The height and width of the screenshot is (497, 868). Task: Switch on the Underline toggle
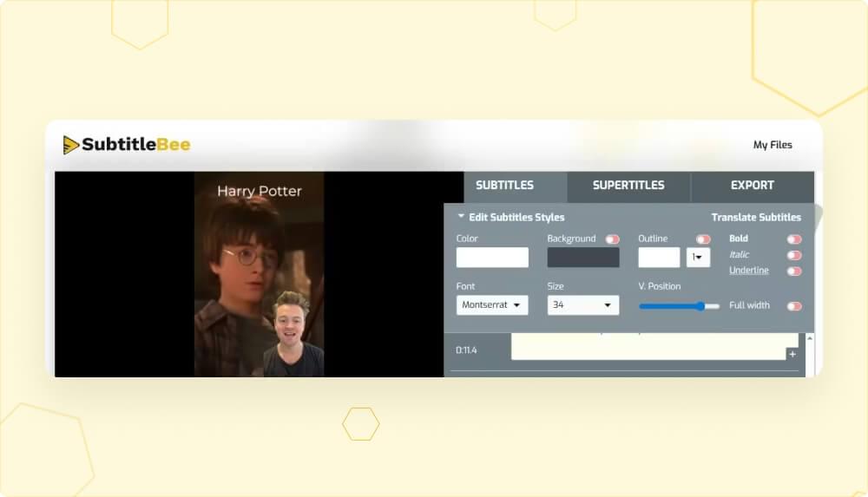pyautogui.click(x=793, y=271)
